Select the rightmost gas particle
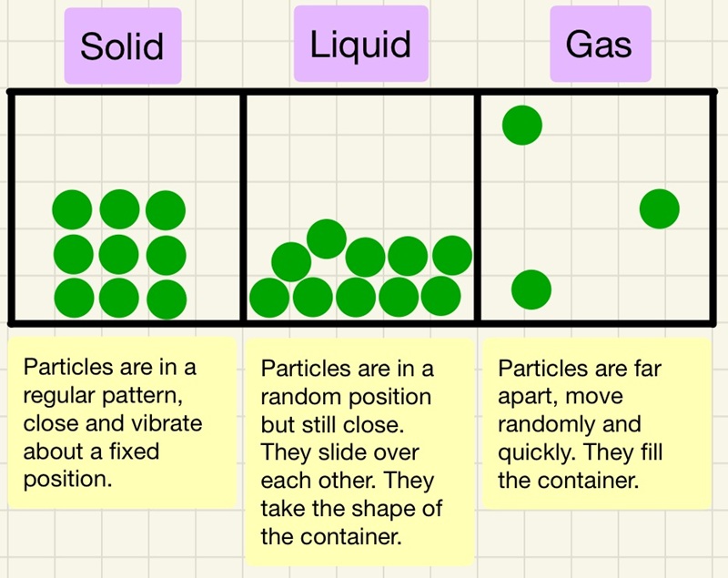 [660, 208]
